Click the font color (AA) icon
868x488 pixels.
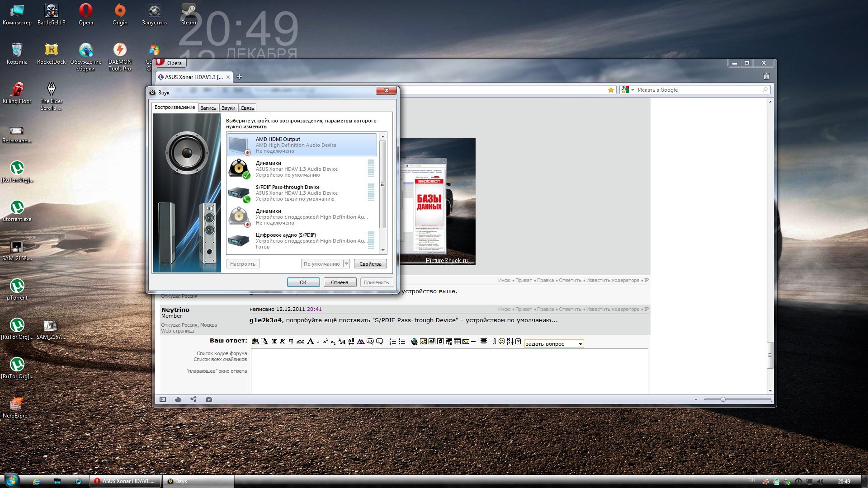[x=361, y=342]
